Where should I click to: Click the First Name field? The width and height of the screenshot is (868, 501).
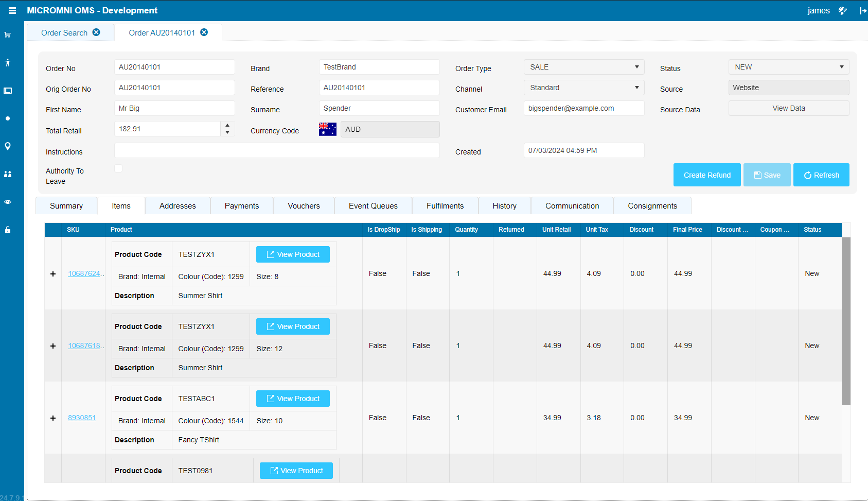tap(174, 108)
